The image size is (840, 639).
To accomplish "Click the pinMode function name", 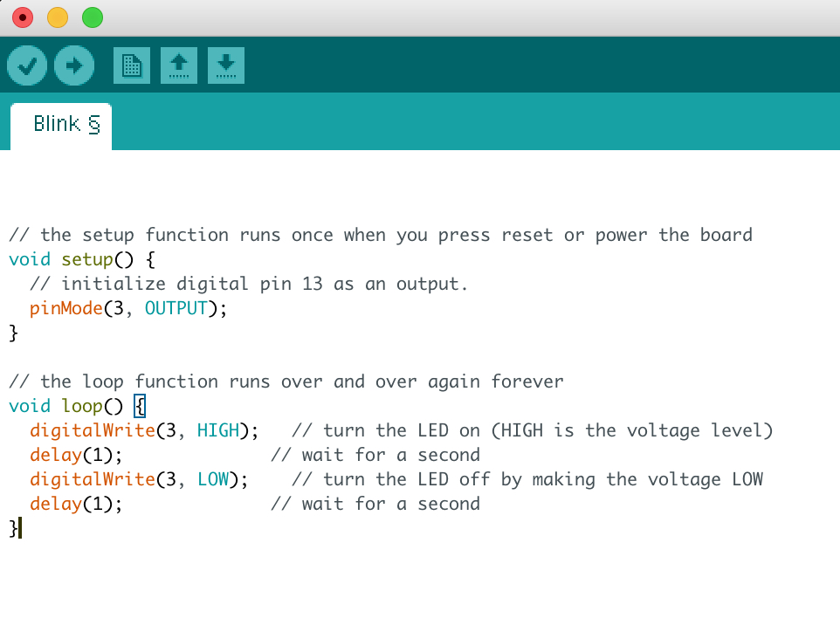I will [66, 308].
